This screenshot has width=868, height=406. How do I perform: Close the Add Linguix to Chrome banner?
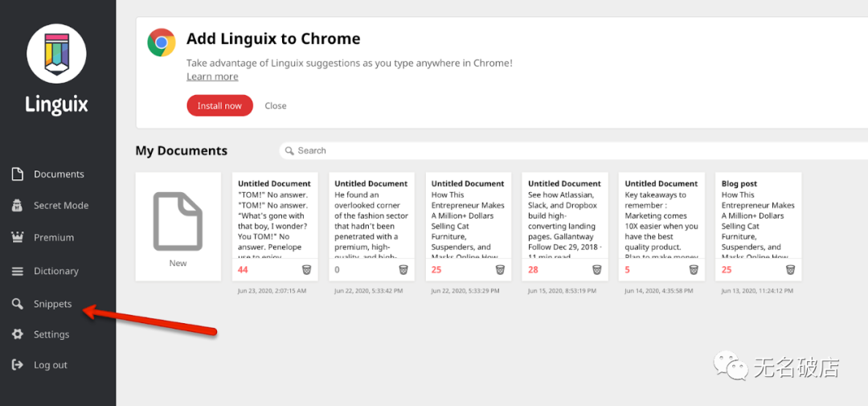[x=275, y=105]
